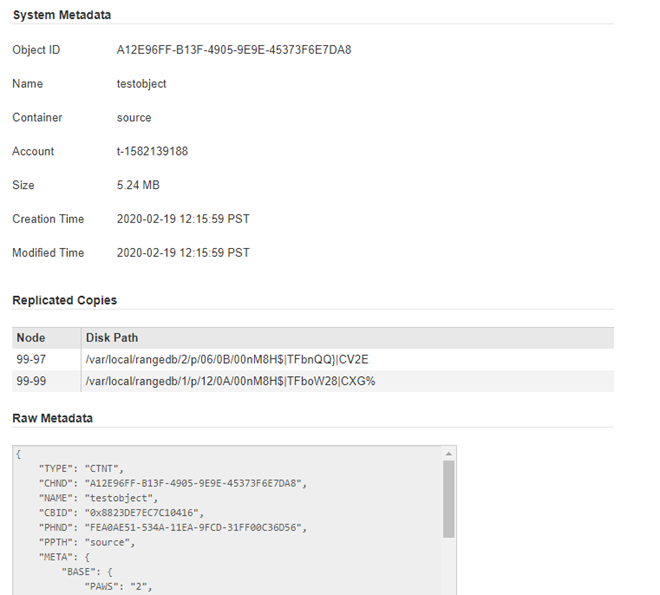Click the scroll-up arrow in Raw Metadata box

point(449,452)
